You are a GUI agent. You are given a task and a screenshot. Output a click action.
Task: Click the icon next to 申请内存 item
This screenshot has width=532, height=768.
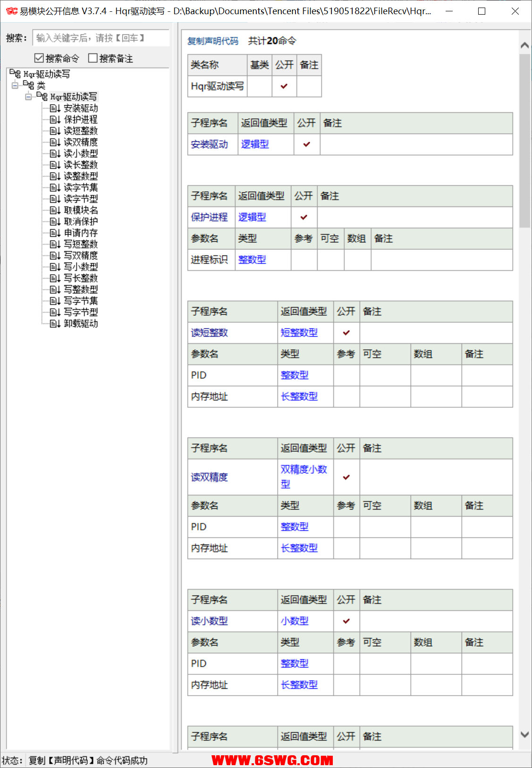55,233
